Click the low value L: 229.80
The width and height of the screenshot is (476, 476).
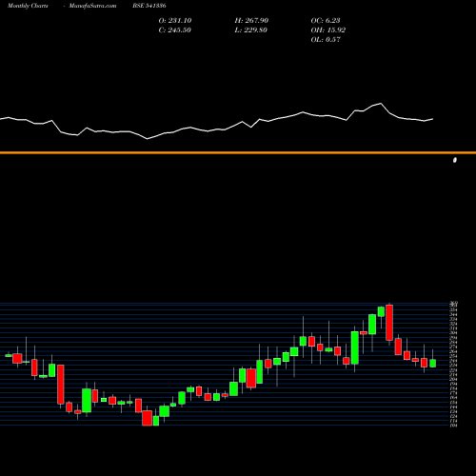tap(251, 30)
